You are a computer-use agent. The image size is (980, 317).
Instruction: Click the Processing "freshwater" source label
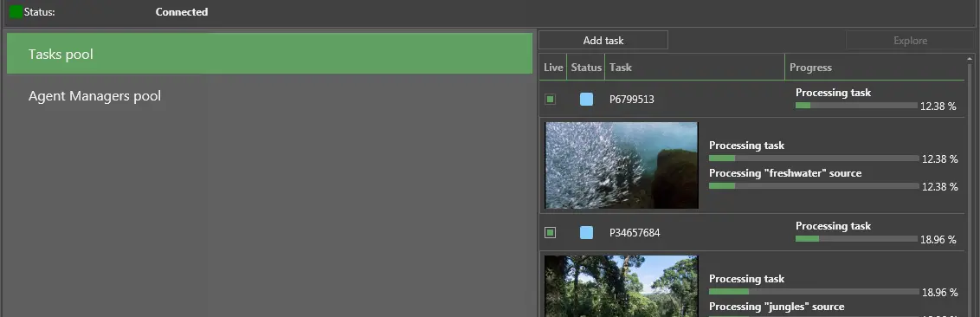[785, 173]
